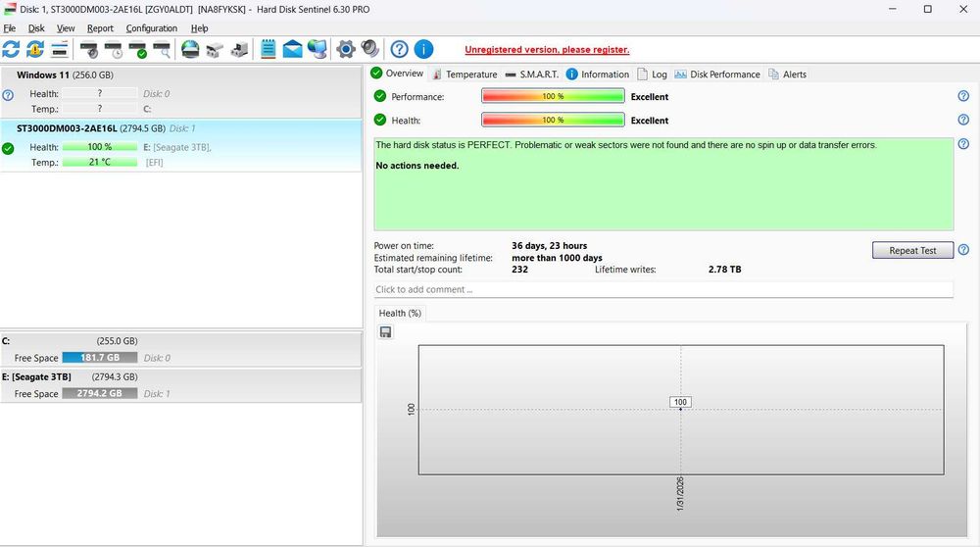Open the Configuration menu
The height and width of the screenshot is (547, 980).
point(151,28)
